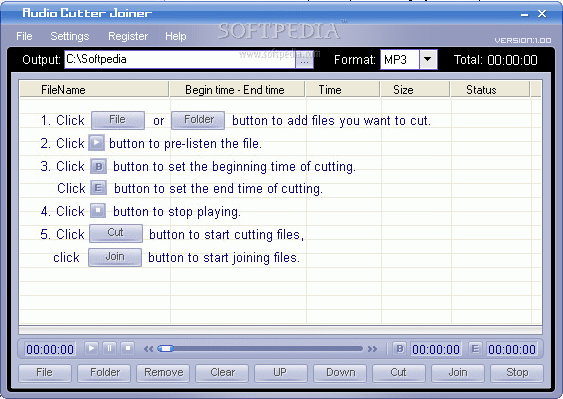Image resolution: width=563 pixels, height=399 pixels.
Task: Click the play icon in instruction step 2
Action: tap(96, 143)
